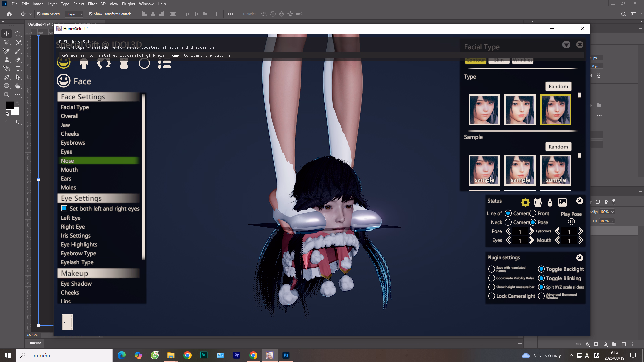Click the image icon in Status panel

pyautogui.click(x=562, y=202)
